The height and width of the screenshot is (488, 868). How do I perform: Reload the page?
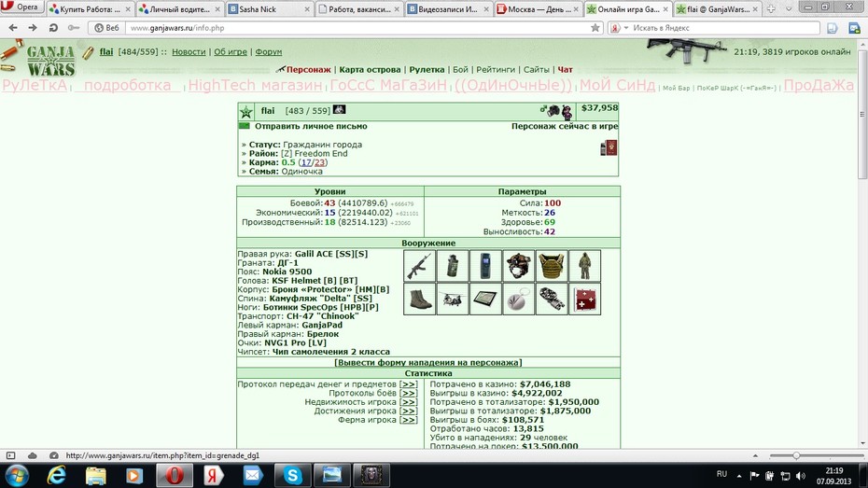(x=53, y=28)
